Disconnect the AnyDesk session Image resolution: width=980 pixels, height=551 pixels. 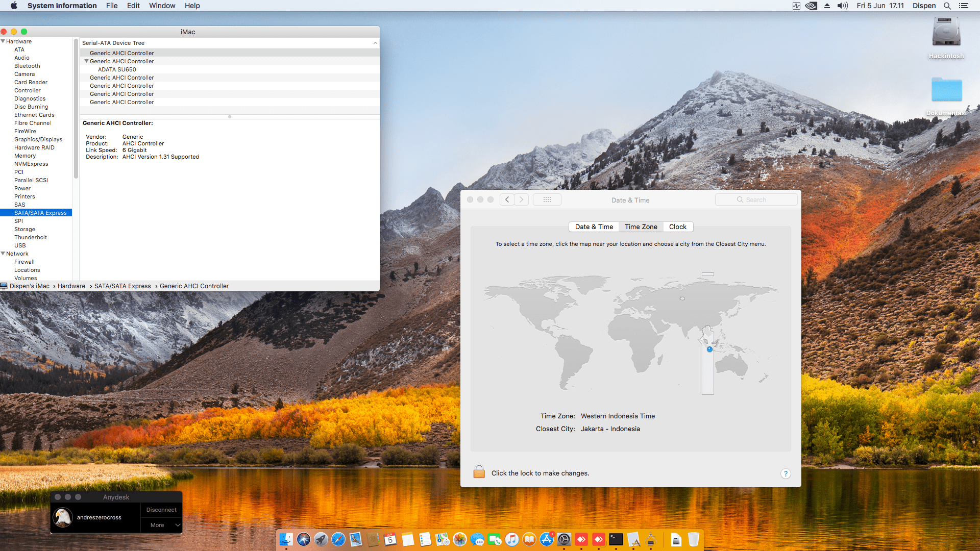click(x=161, y=510)
